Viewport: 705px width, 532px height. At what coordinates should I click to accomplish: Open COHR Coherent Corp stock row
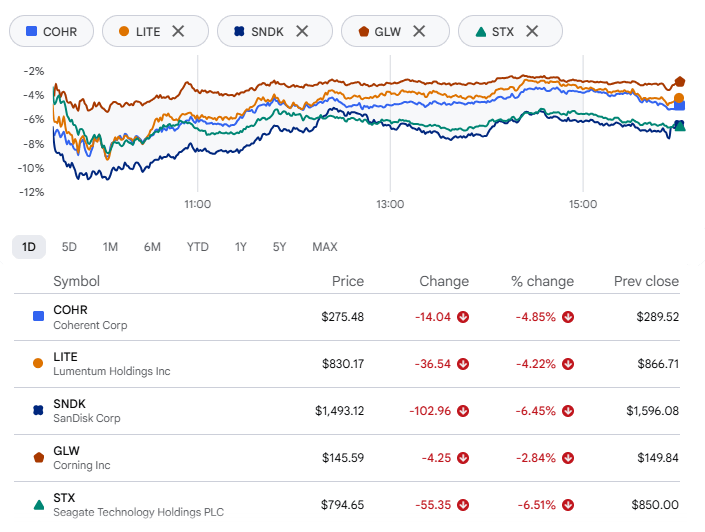[x=347, y=317]
